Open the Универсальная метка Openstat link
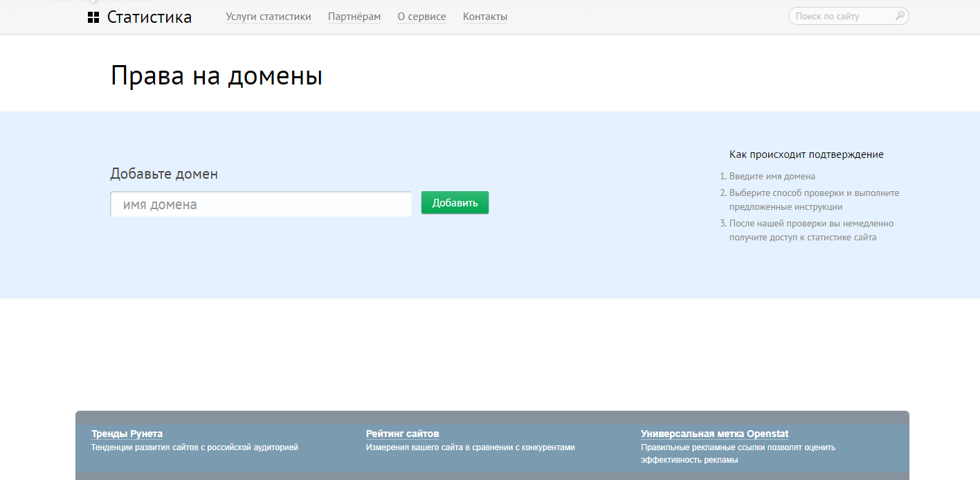 (x=714, y=433)
